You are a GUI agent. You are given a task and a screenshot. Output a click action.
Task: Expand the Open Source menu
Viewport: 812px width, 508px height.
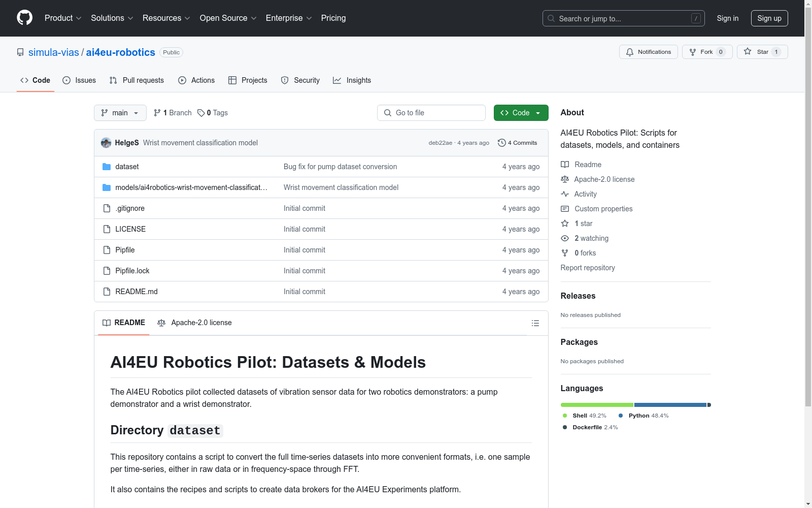228,18
